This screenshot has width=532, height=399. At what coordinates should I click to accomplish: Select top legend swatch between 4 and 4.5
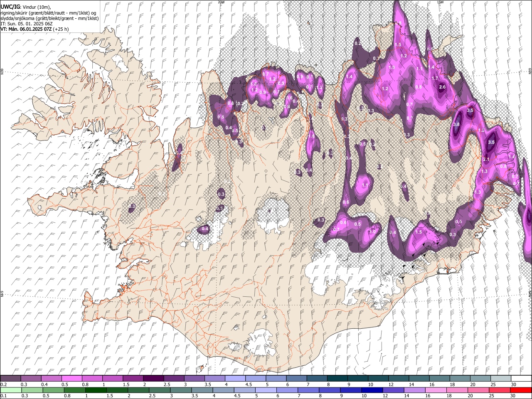(x=235, y=379)
